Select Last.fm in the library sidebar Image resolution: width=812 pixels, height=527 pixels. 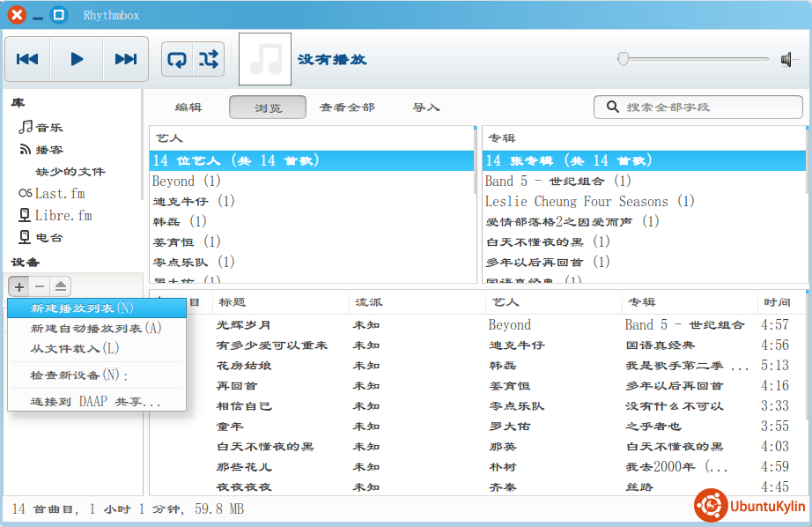[x=59, y=194]
